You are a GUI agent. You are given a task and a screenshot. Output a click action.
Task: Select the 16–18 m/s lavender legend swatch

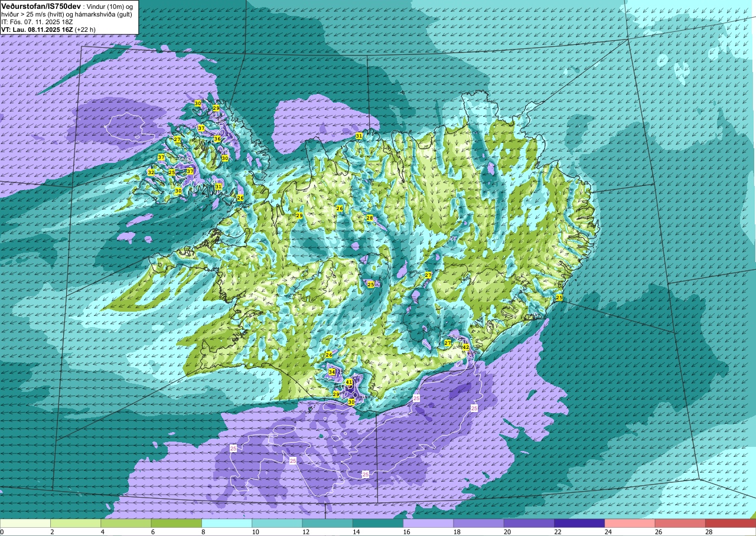[428, 523]
